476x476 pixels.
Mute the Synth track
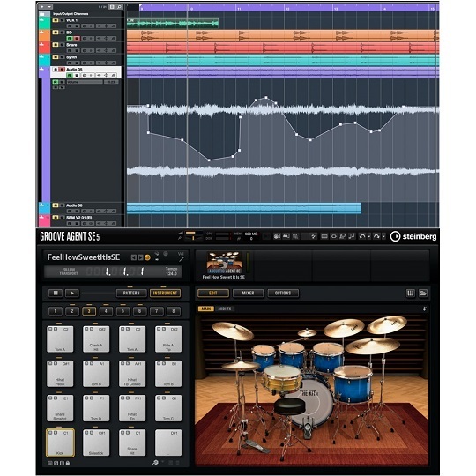coord(56,57)
